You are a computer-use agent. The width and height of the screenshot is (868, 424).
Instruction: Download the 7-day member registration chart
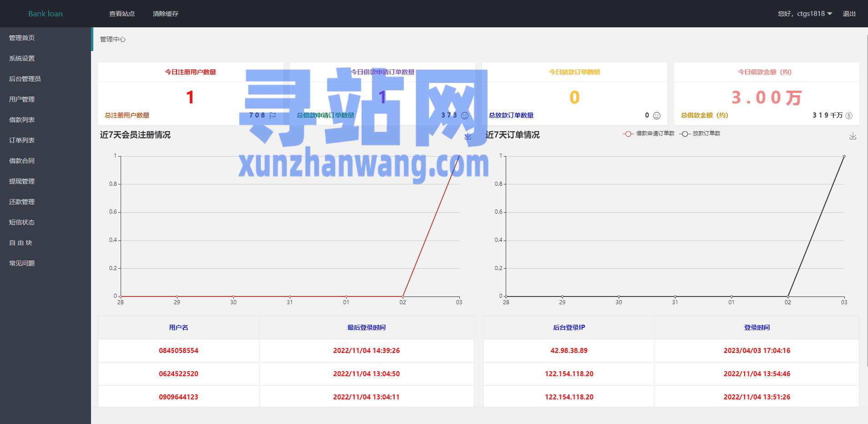tap(468, 136)
